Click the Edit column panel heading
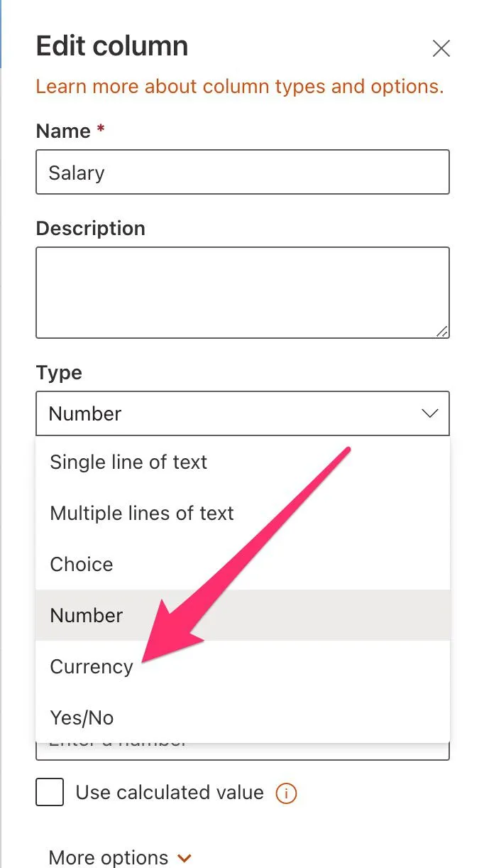This screenshot has height=868, width=484. 112,47
